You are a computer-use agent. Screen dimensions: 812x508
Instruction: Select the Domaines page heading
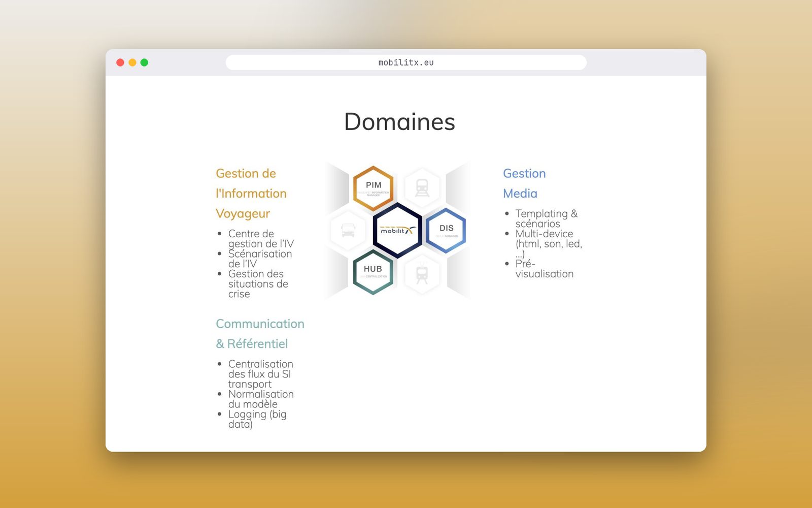coord(400,122)
